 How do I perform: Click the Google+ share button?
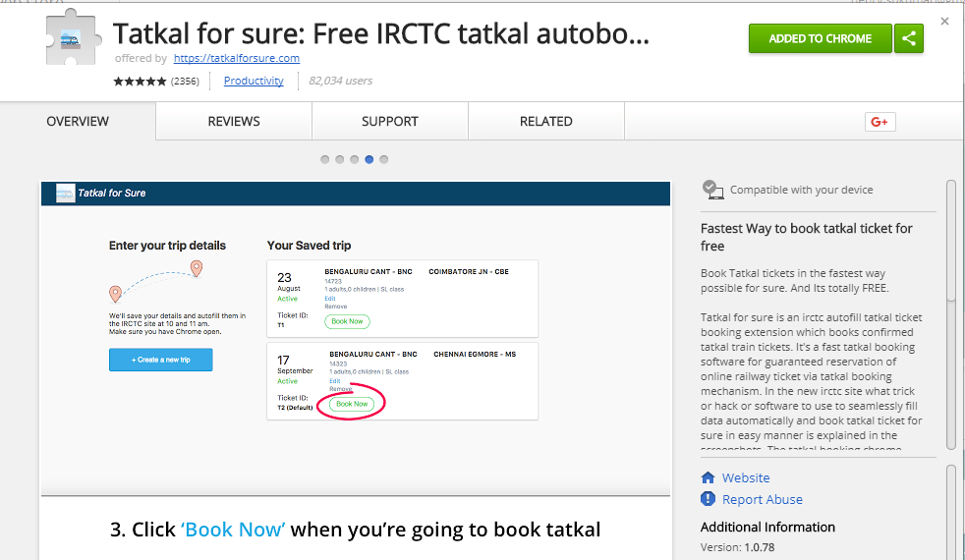[880, 122]
